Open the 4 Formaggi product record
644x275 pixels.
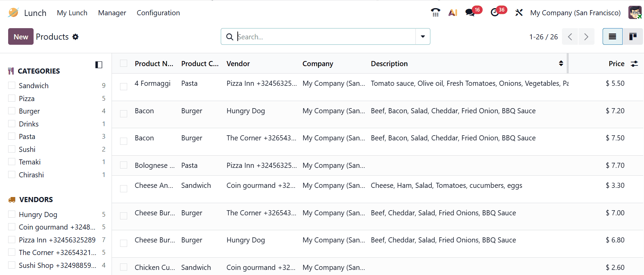[x=153, y=83]
